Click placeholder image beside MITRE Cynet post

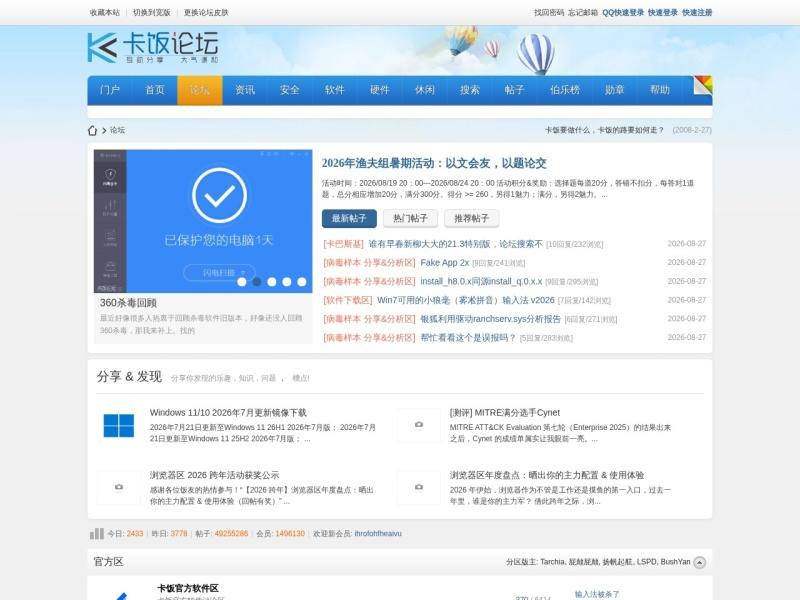coord(419,425)
